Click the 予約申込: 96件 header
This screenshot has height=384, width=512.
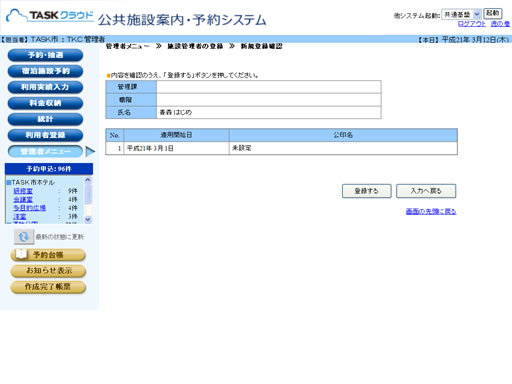49,169
